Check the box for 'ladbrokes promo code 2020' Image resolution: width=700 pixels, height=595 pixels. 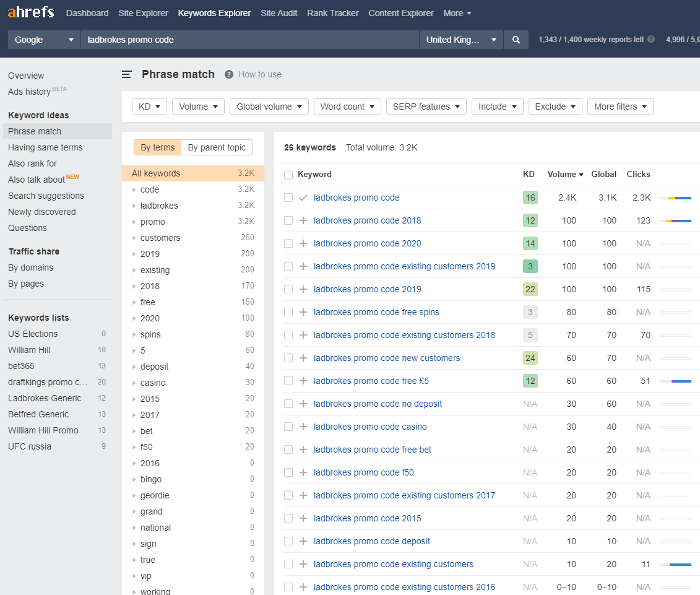(x=288, y=243)
